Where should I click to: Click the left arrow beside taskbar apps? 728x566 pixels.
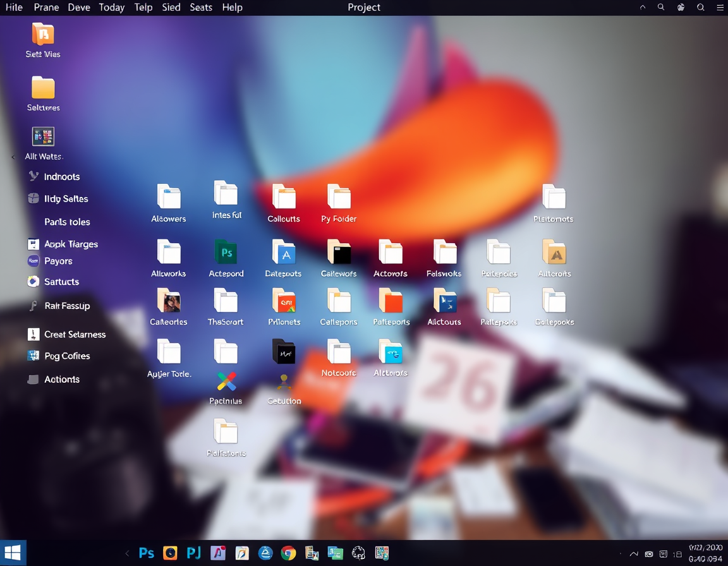(x=127, y=553)
